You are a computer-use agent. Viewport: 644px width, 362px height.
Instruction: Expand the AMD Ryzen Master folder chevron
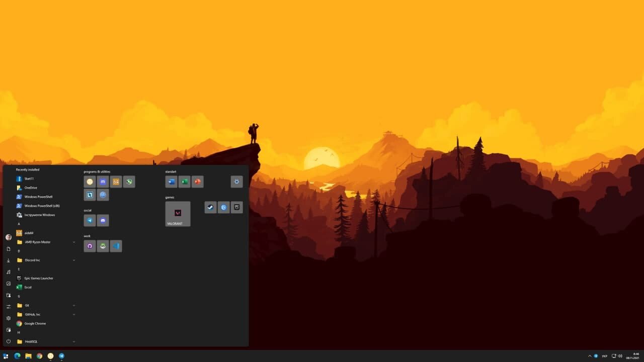click(x=74, y=242)
